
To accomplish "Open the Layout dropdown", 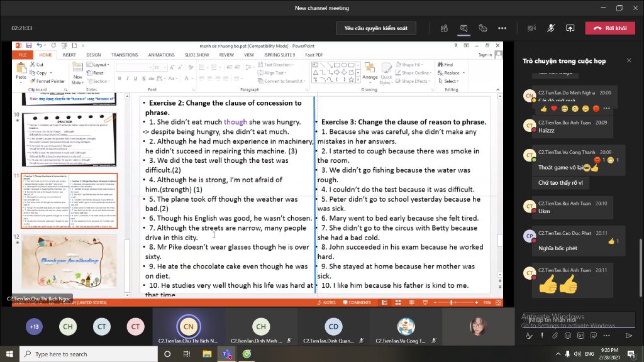I will pos(97,65).
